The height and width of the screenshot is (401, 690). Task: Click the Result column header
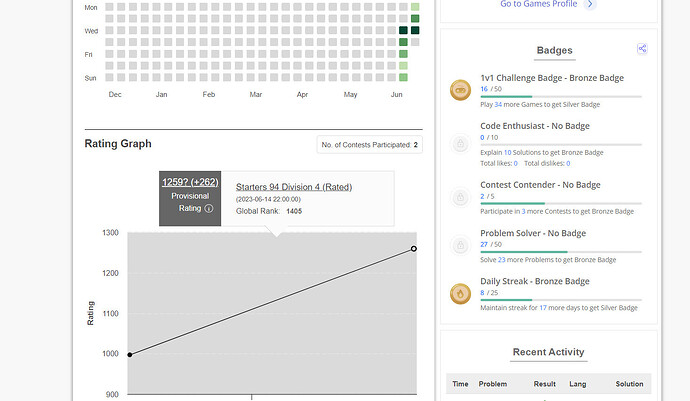[544, 384]
